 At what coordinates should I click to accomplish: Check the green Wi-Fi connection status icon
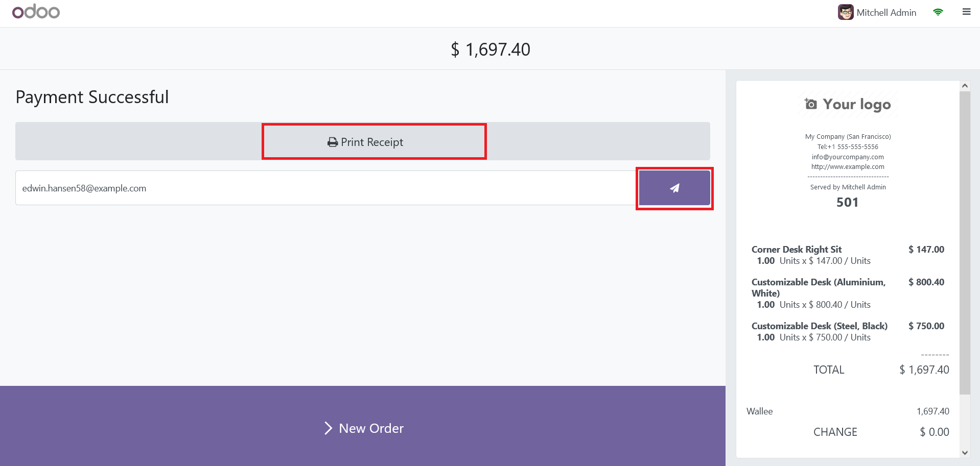938,12
